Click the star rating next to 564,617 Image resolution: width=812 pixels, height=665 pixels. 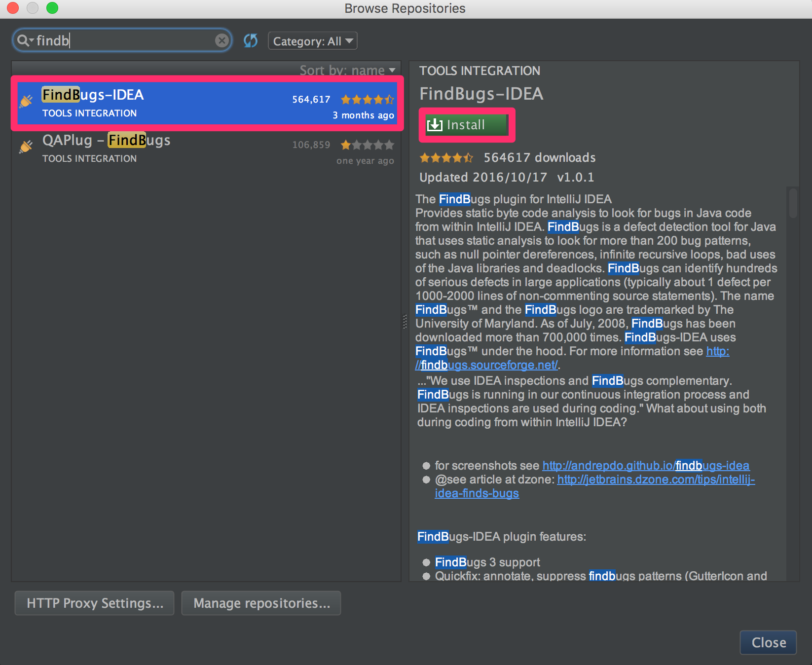pyautogui.click(x=367, y=99)
